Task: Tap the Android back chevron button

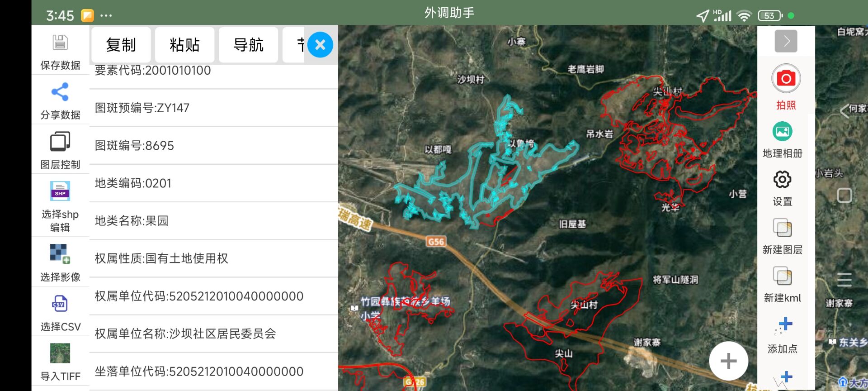Action: 844,110
